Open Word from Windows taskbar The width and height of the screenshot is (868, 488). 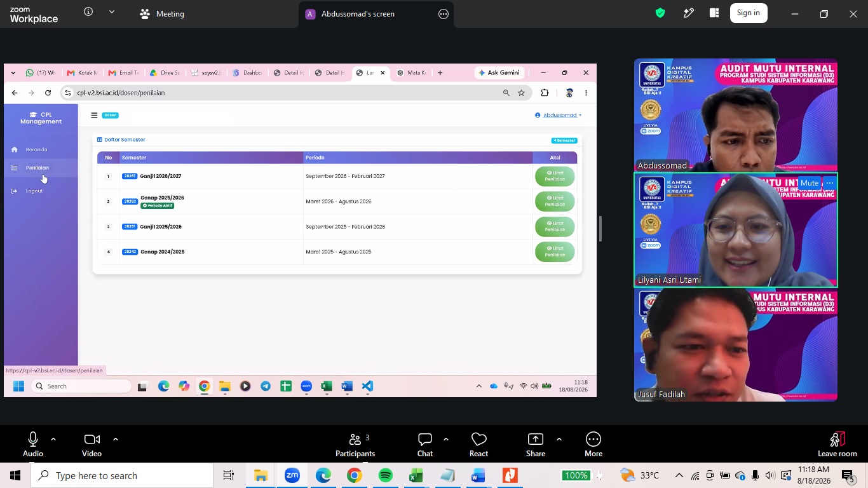point(478,475)
